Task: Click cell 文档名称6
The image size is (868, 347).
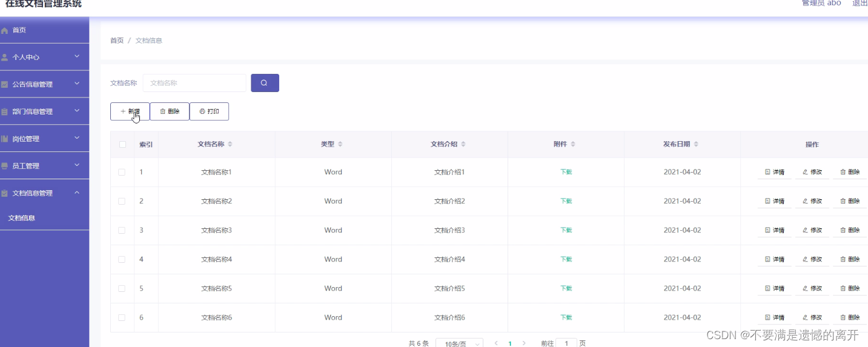Action: click(x=216, y=317)
